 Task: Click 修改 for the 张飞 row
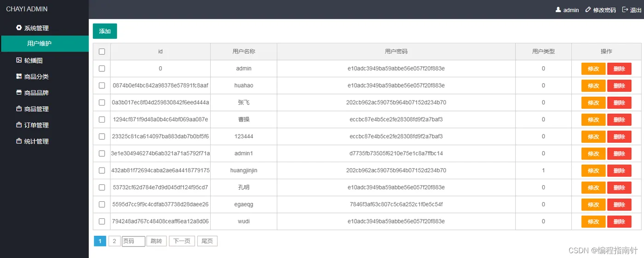point(593,103)
